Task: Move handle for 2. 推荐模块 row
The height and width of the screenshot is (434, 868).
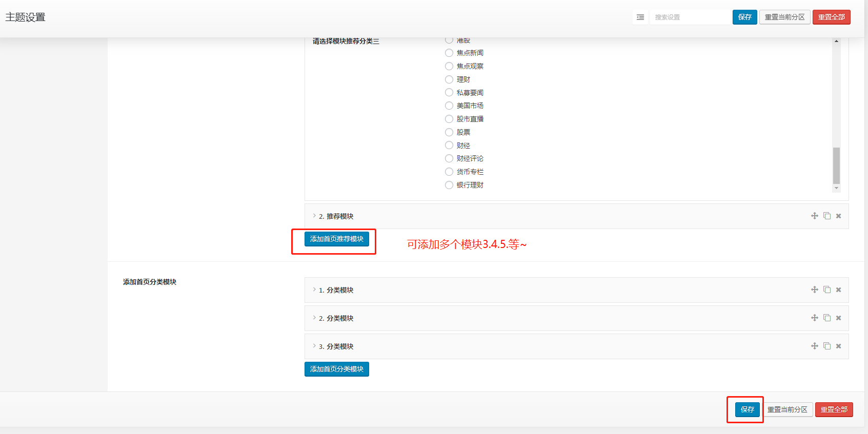Action: (814, 216)
